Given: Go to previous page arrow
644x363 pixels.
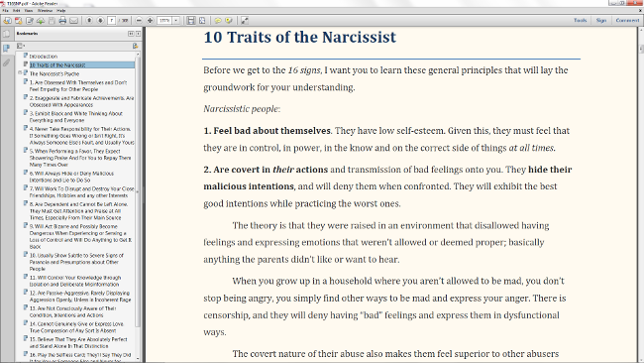Looking at the screenshot, I should (x=89, y=20).
